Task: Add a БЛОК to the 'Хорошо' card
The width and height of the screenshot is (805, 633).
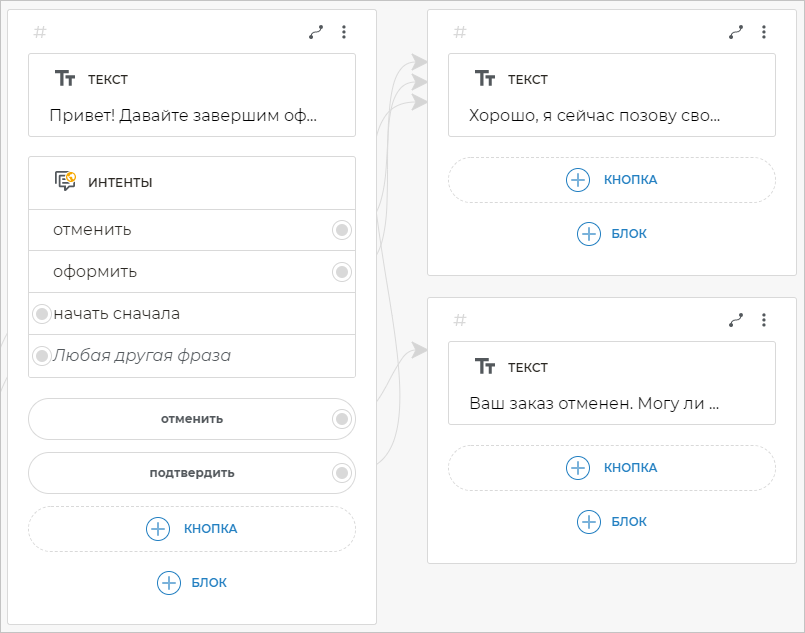Action: 611,234
